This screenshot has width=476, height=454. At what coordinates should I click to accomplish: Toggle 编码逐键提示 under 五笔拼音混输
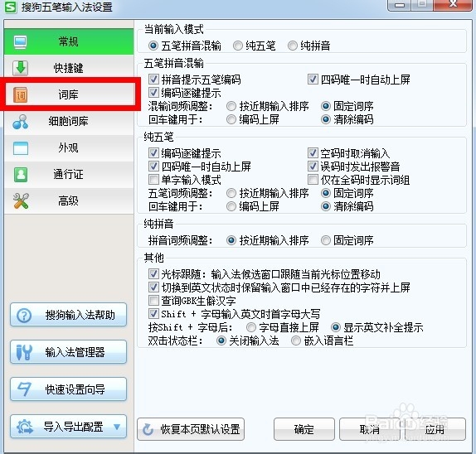pyautogui.click(x=153, y=93)
